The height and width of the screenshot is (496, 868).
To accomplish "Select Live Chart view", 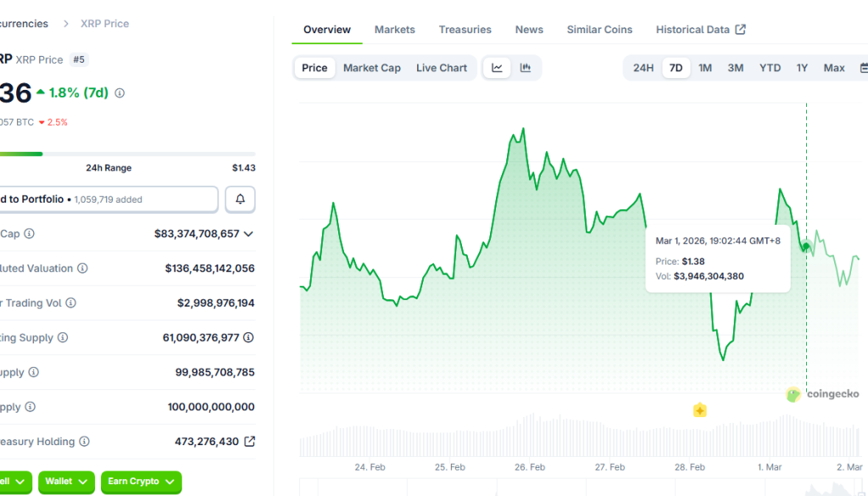I will (441, 67).
